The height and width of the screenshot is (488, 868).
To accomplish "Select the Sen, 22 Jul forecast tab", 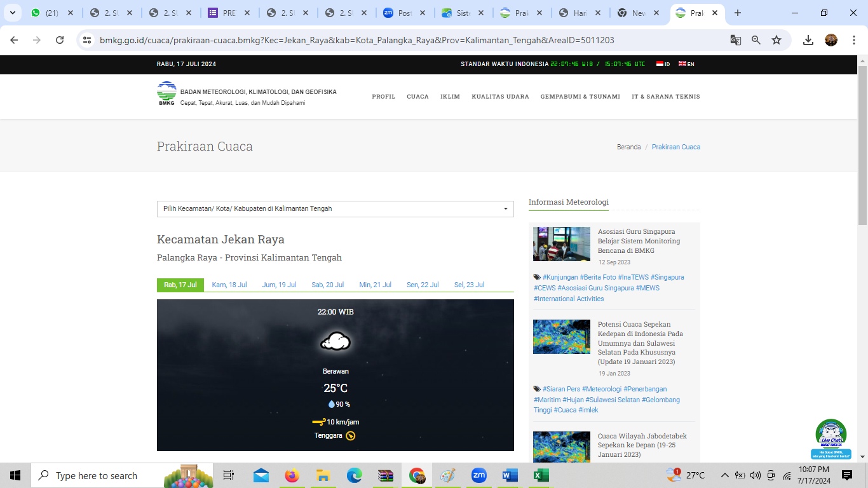I will tap(423, 285).
